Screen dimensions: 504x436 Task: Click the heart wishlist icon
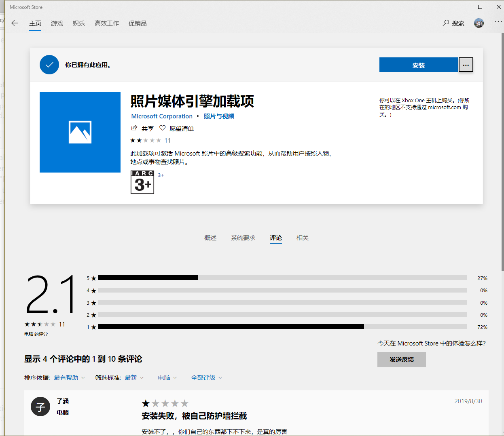tap(162, 128)
